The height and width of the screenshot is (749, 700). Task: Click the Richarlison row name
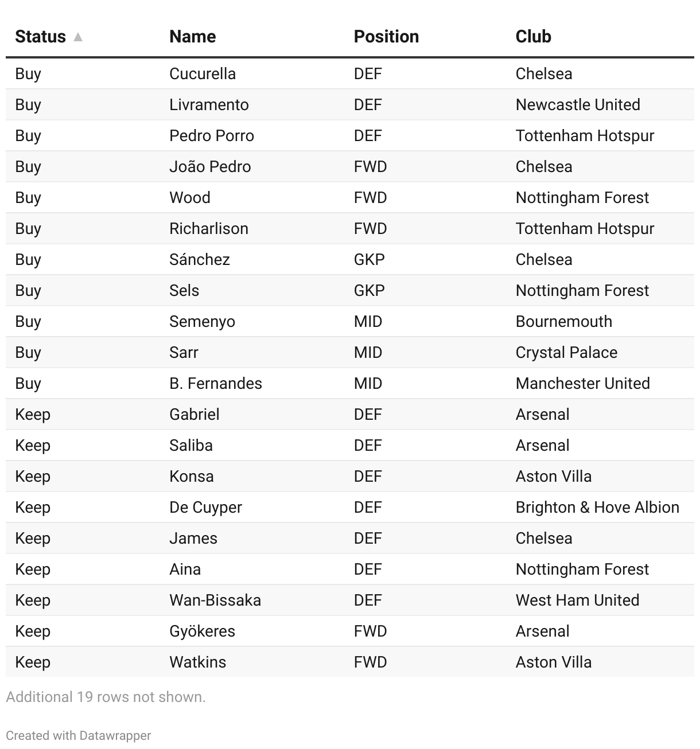[208, 229]
